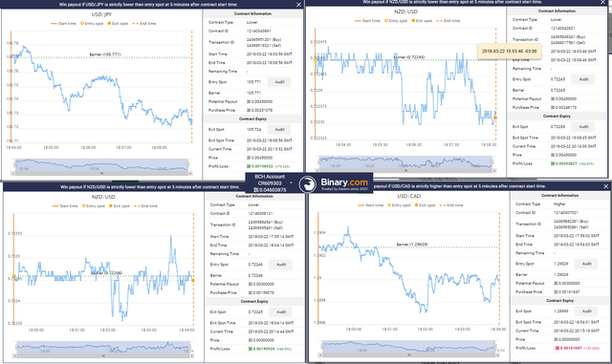The width and height of the screenshot is (612, 364).
Task: Click left range handle of NZD/USD 17:59:14 navigator
Action: pos(17,347)
